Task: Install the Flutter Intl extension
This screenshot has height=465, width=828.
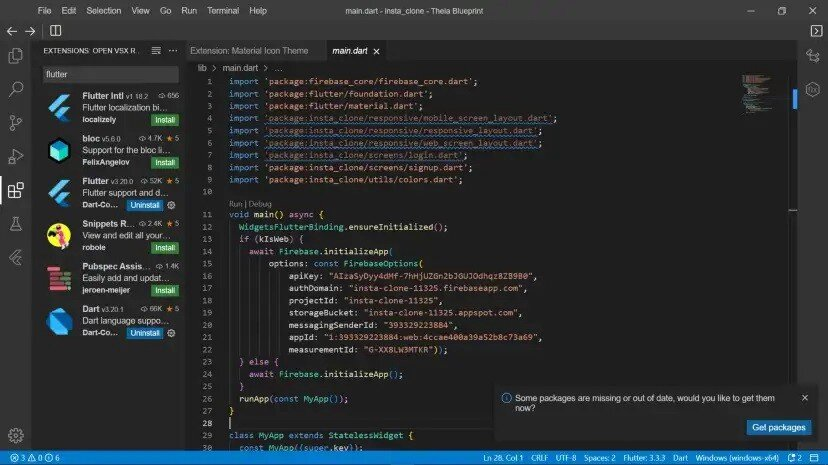Action: (x=165, y=119)
